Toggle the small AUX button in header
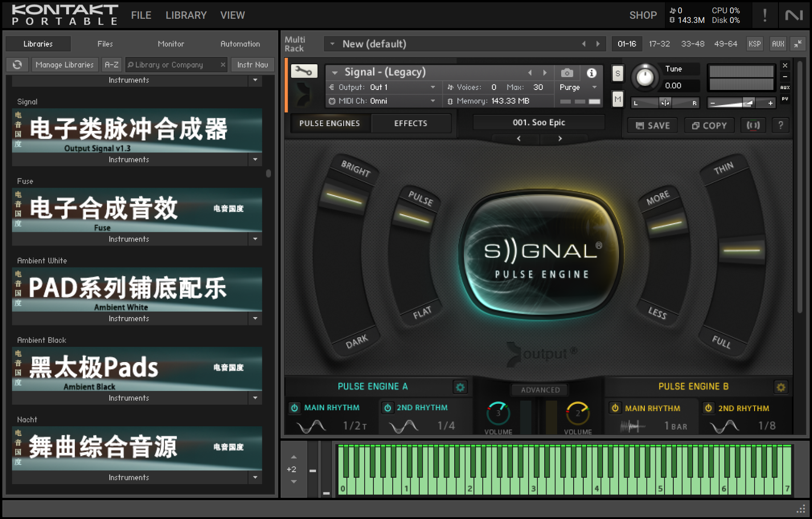This screenshot has height=519, width=812. pyautogui.click(x=785, y=88)
